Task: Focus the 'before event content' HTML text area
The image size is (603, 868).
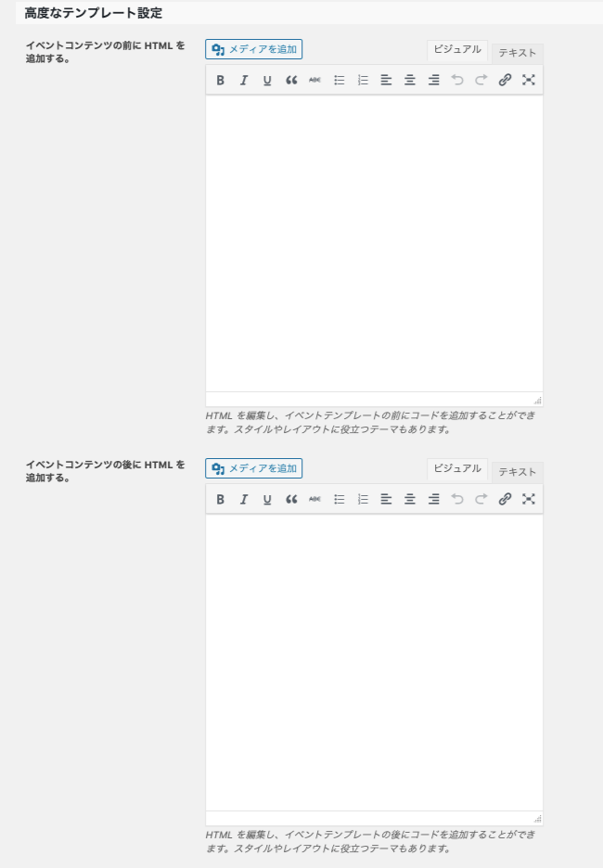Action: coord(374,244)
